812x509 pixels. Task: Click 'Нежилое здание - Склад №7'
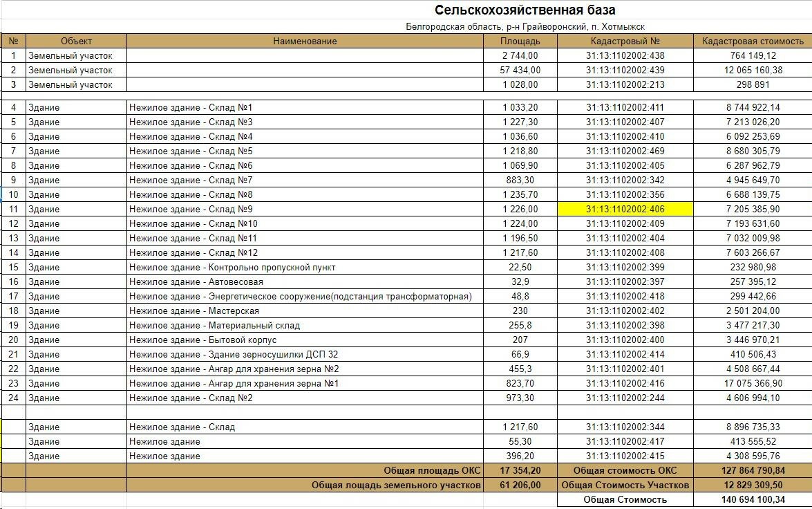191,180
